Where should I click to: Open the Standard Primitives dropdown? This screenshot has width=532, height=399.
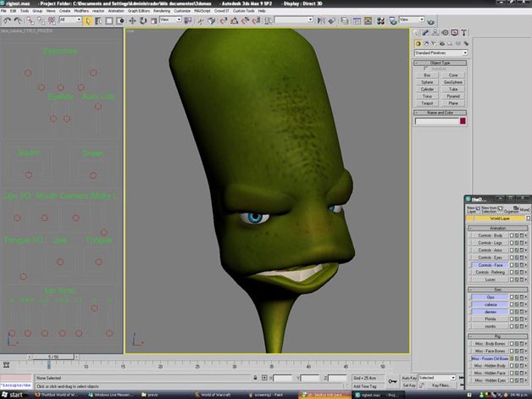coord(440,53)
